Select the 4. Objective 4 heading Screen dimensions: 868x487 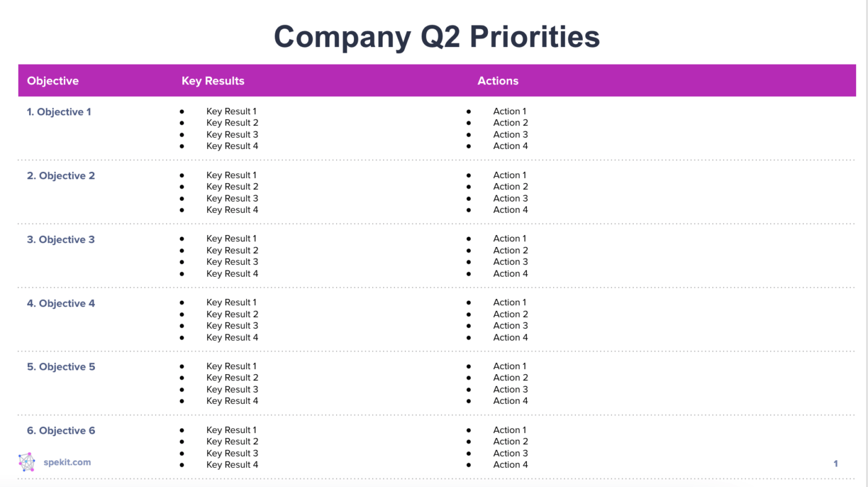coord(61,303)
